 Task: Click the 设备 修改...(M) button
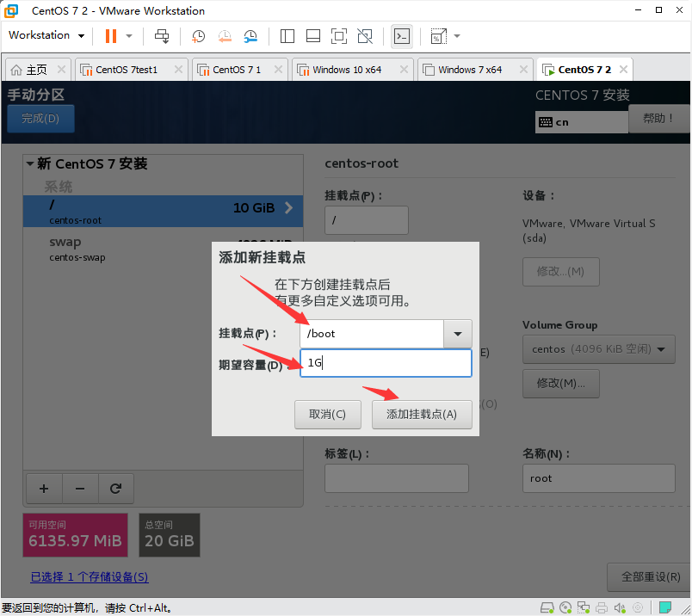point(560,271)
